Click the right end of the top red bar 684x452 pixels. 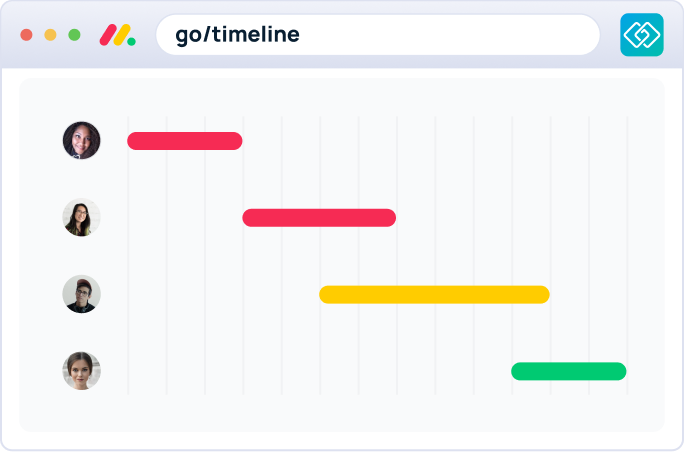[235, 141]
